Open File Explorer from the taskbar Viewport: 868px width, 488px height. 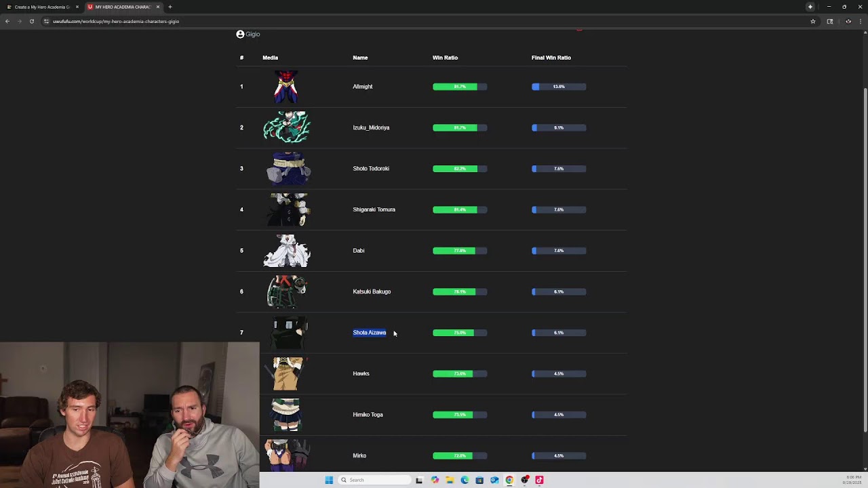pyautogui.click(x=450, y=480)
